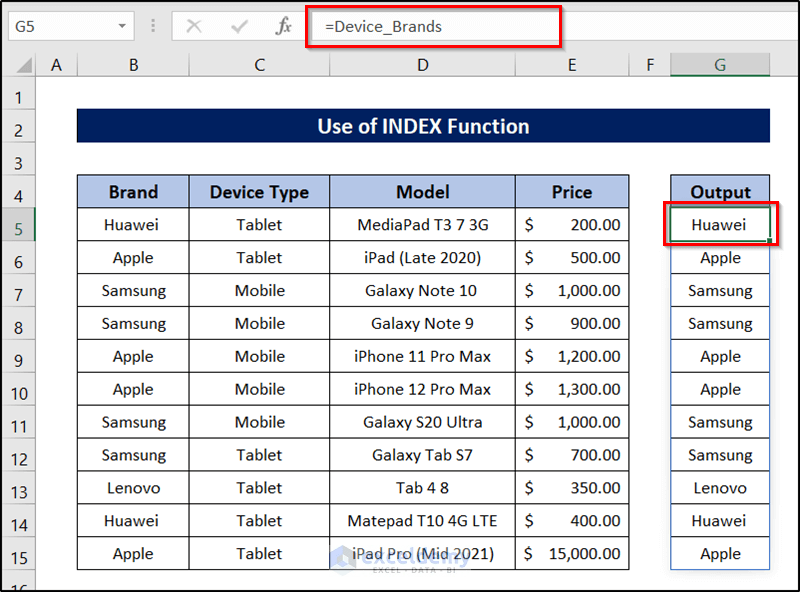Click the Insert Function (fx) icon
Viewport: 800px width, 592px height.
[285, 27]
